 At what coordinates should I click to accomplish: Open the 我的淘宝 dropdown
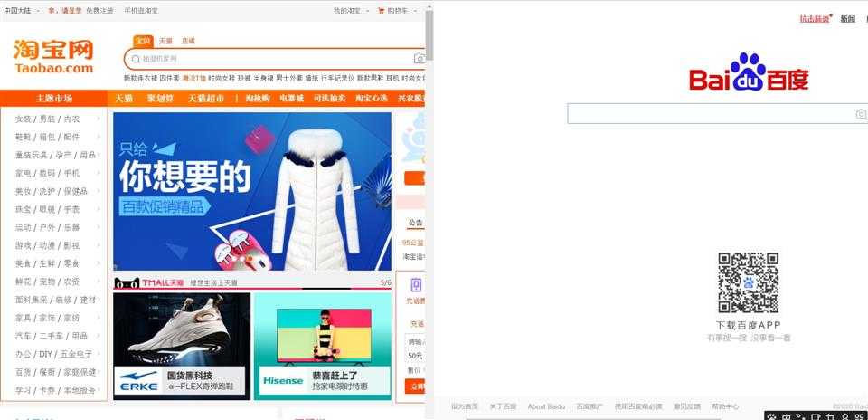(x=351, y=11)
